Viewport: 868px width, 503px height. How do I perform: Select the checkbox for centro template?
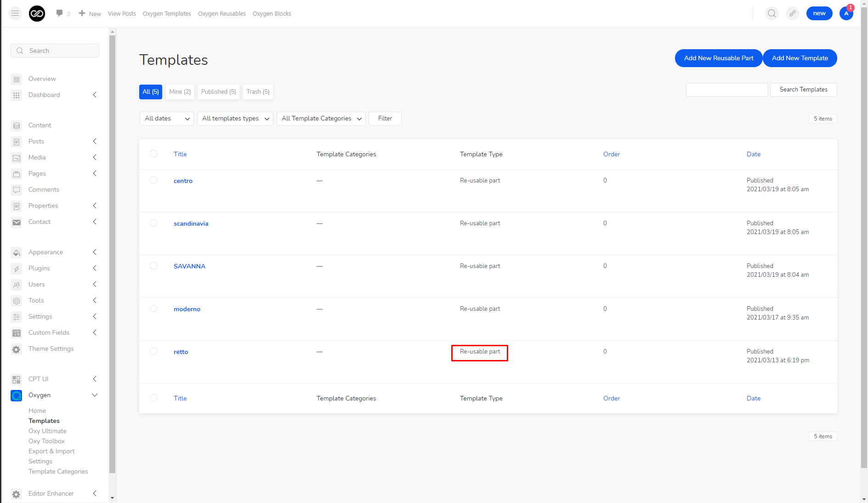pos(153,180)
